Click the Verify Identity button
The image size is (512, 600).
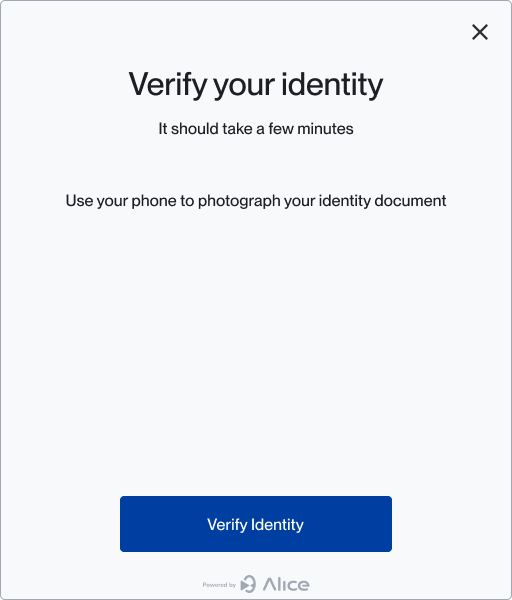click(256, 524)
